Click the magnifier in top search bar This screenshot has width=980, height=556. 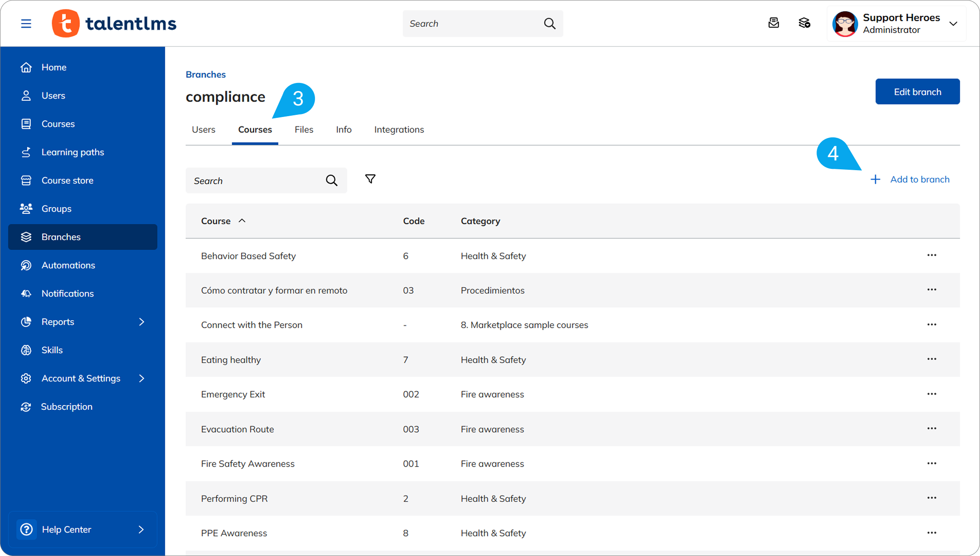tap(550, 23)
